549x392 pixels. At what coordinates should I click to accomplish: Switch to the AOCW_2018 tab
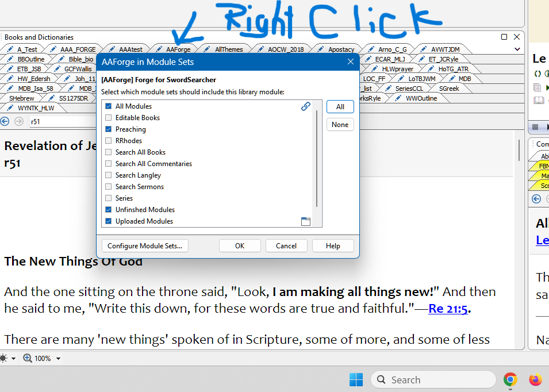tap(282, 49)
